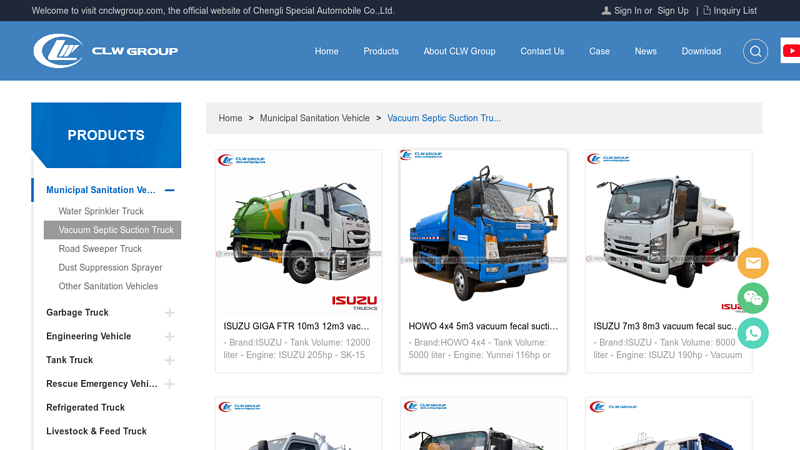Open HOWO 4x4 5m3 vacuum fecal title
Screen dimensions: 800x450
(x=483, y=326)
